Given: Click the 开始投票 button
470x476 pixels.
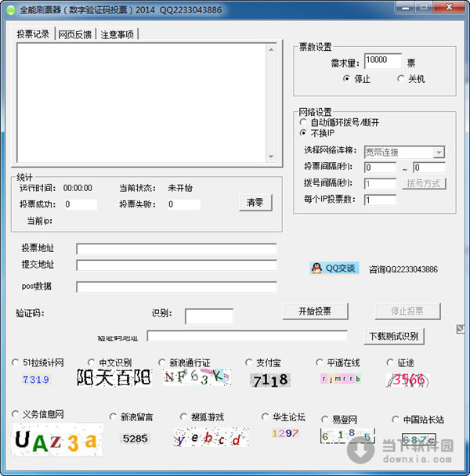Looking at the screenshot, I should 315,311.
